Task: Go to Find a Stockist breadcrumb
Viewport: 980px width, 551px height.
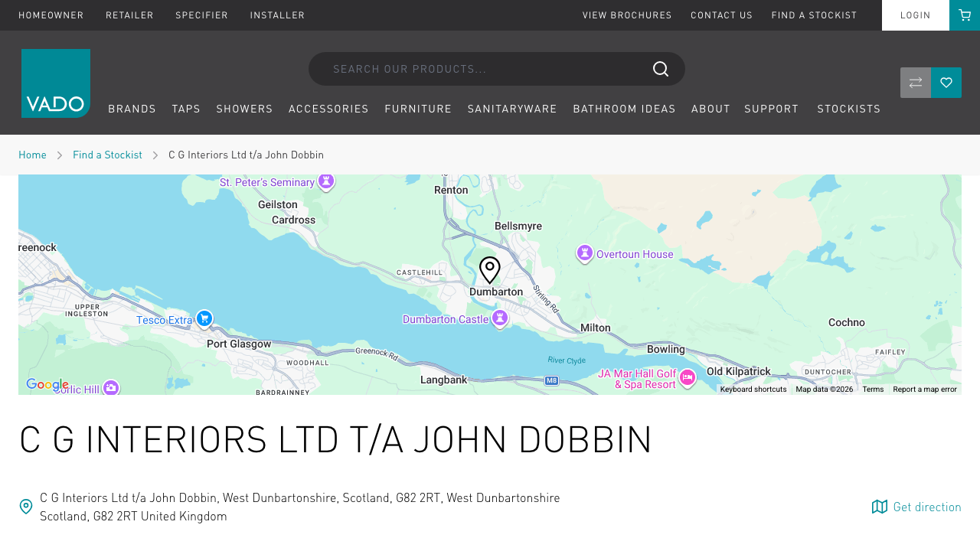Action: pos(107,155)
